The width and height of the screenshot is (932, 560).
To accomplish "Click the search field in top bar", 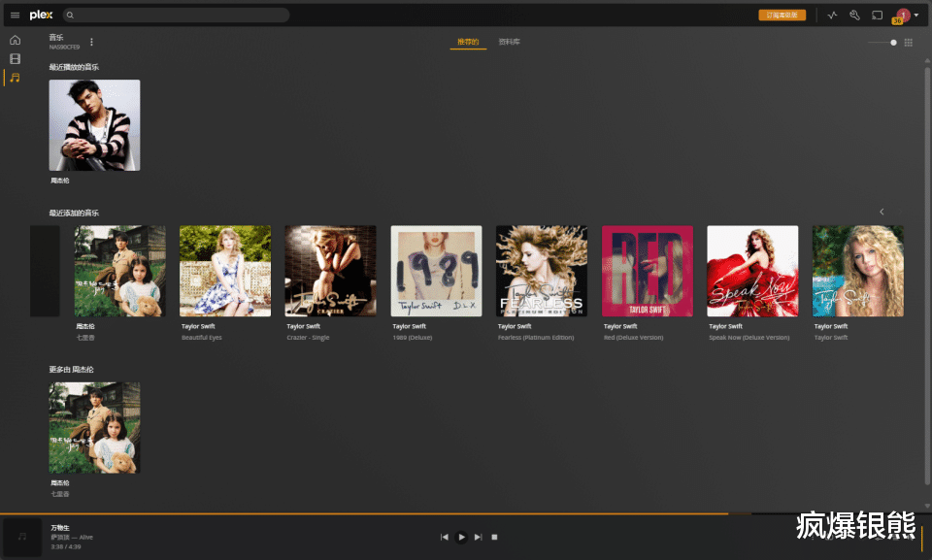I will [177, 15].
